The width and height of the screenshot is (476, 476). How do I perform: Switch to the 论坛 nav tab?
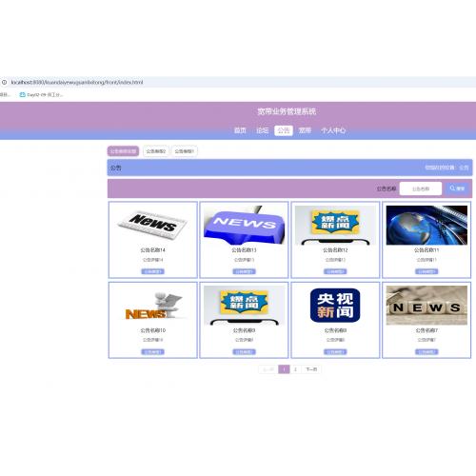coord(262,130)
